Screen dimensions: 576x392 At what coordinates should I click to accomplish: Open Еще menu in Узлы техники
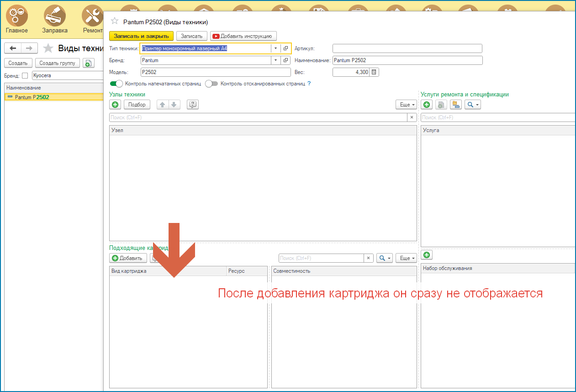[407, 105]
